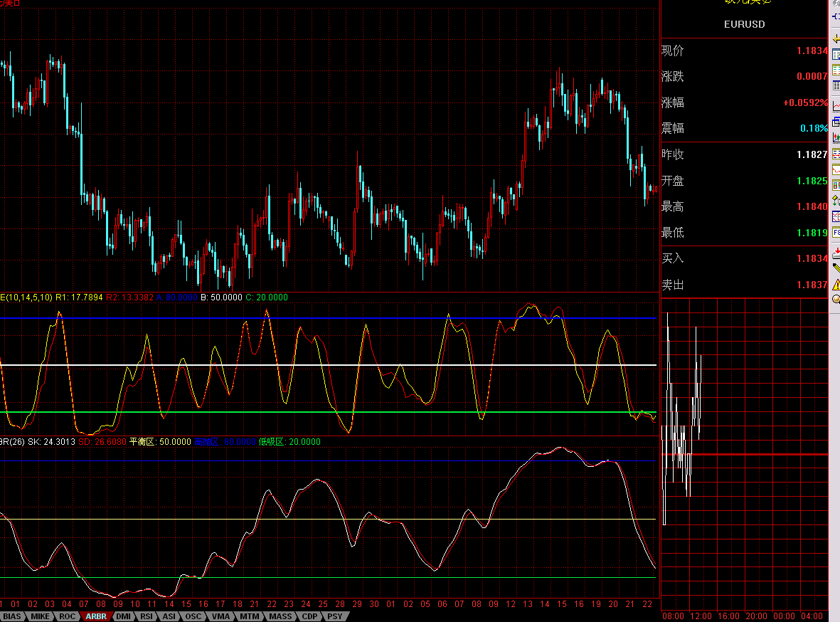Click the 昨收 value 1.1827
The width and height of the screenshot is (840, 622).
point(812,154)
